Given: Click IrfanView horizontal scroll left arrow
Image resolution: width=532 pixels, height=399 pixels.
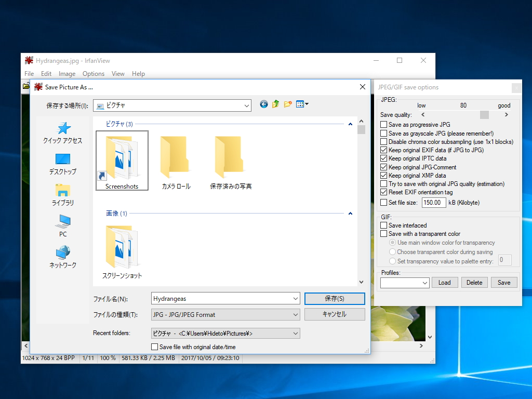Looking at the screenshot, I should (x=26, y=345).
